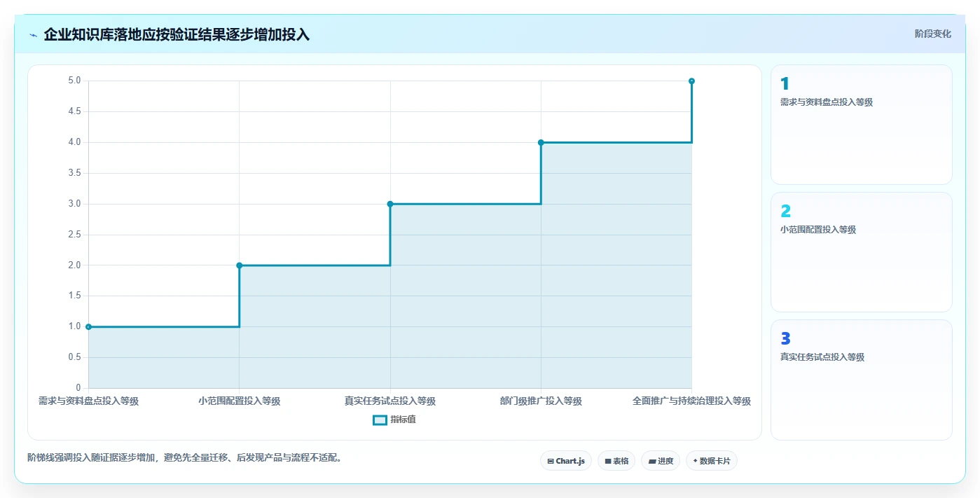Image resolution: width=980 pixels, height=498 pixels.
Task: Click the 数据卡片 chip
Action: click(712, 461)
